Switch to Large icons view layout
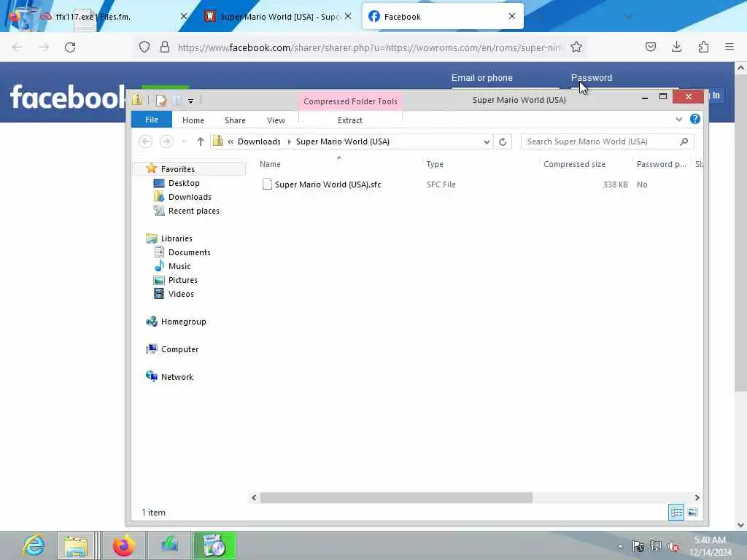This screenshot has width=747, height=560. (x=693, y=513)
